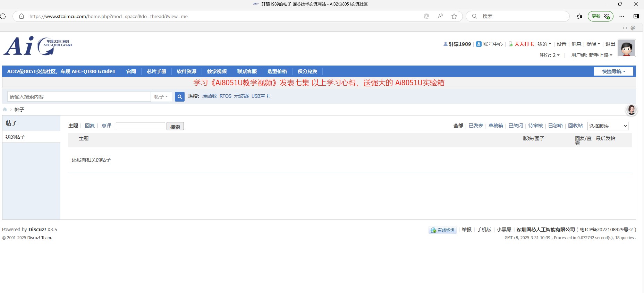Click the 在线咨询 online consult button
644x293 pixels.
tap(443, 230)
